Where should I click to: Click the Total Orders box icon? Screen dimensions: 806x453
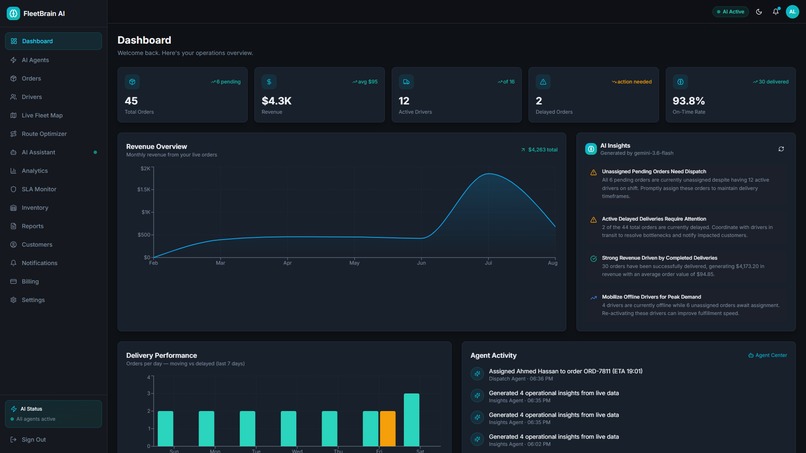pyautogui.click(x=132, y=82)
